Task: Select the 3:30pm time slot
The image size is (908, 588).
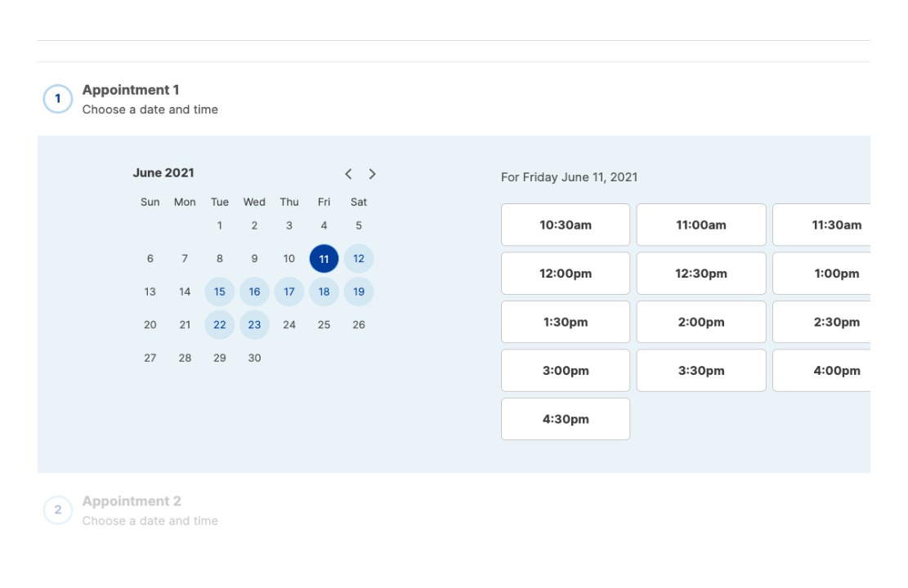Action: point(701,371)
